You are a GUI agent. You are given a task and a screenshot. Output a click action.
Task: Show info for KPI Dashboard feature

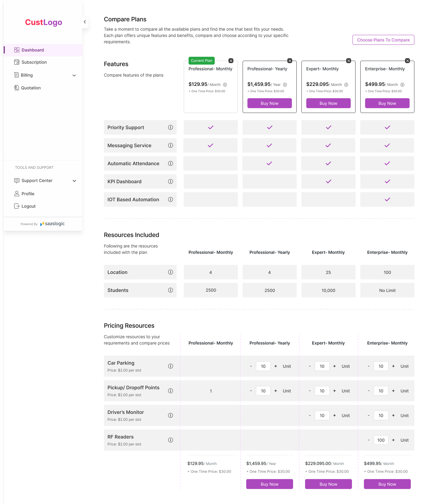(171, 181)
